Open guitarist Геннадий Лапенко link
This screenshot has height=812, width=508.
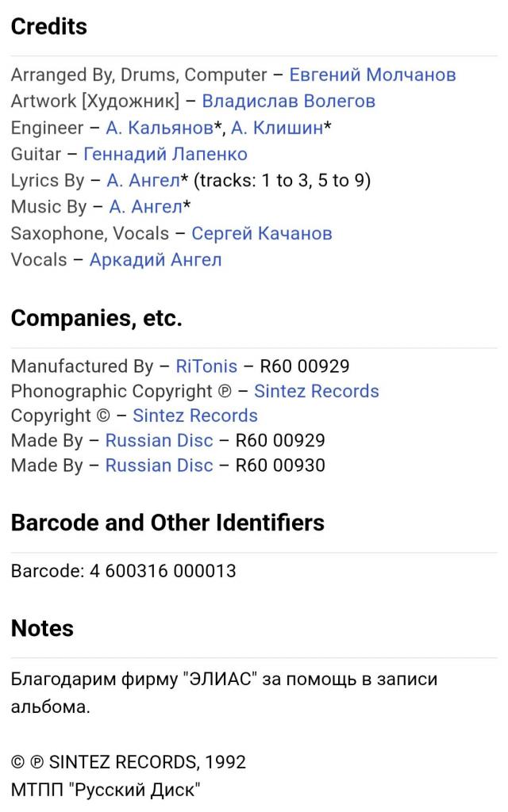click(165, 154)
